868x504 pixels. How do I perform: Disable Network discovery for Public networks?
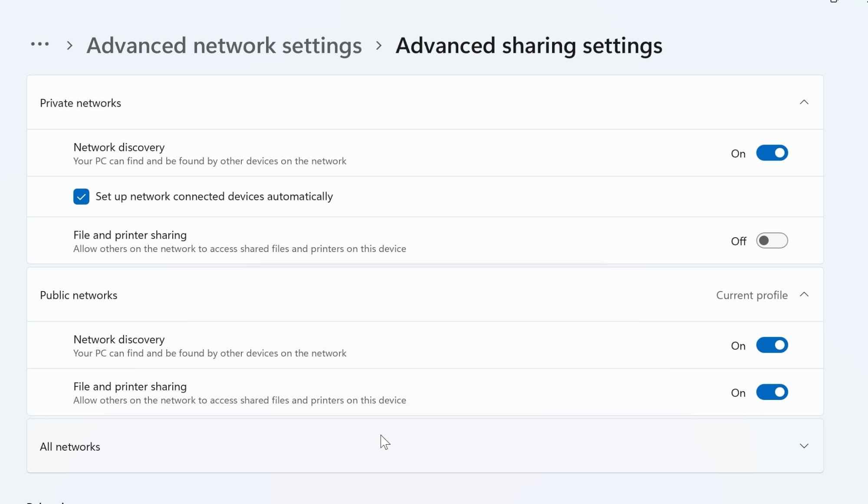772,345
